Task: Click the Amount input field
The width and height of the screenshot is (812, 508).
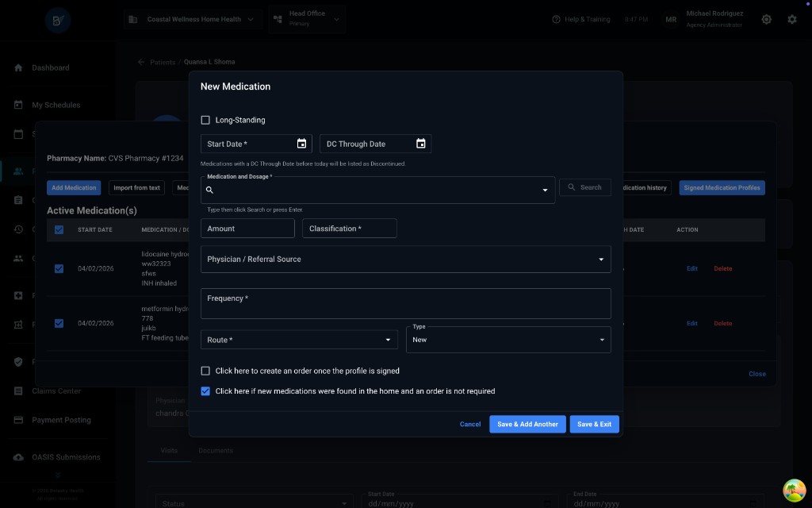Action: click(x=247, y=228)
